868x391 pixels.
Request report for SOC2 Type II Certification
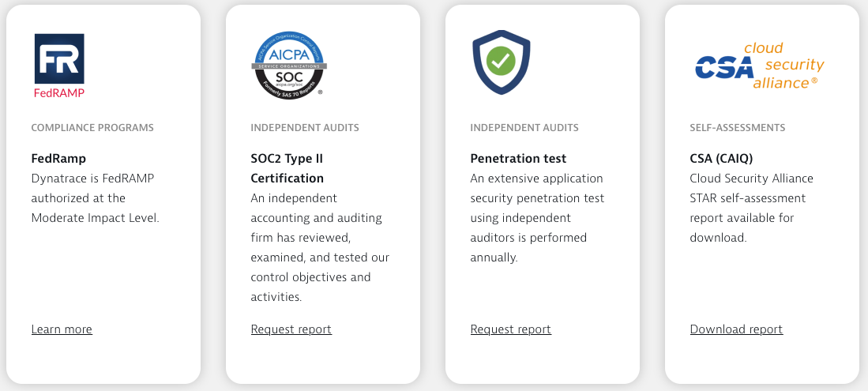(291, 329)
